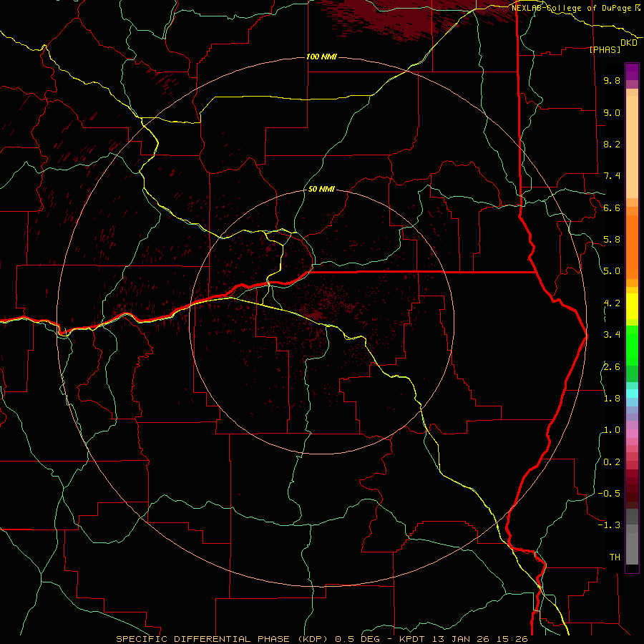This screenshot has width=644, height=644.
Task: Pick the yellow segment of the color bar
Action: 632,306
